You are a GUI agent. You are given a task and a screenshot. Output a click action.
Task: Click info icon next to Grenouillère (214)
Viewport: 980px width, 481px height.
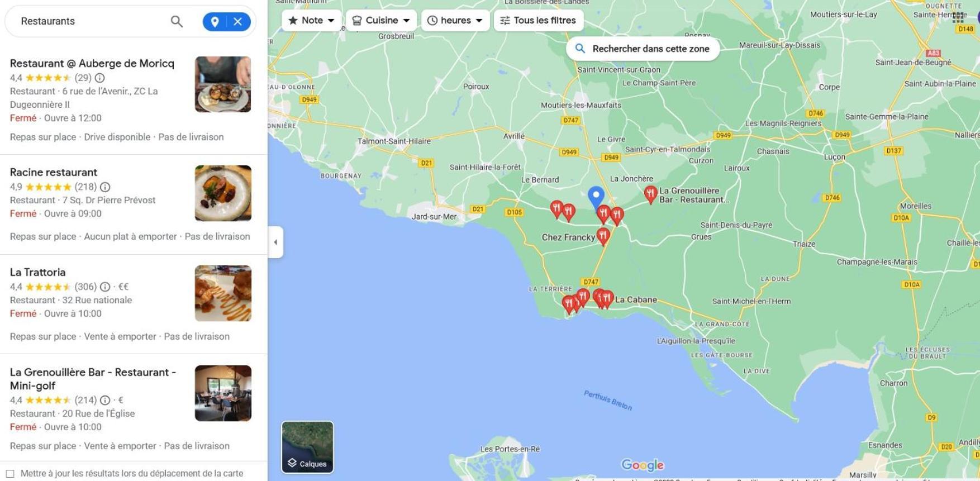[105, 400]
